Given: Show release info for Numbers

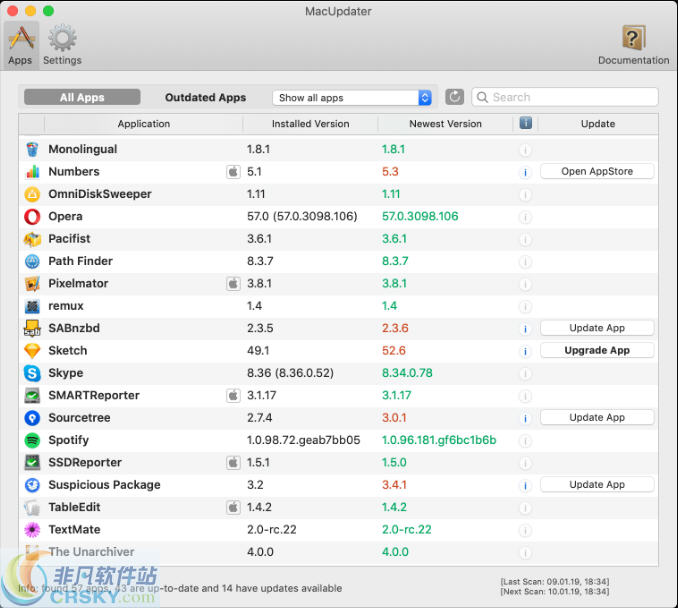Looking at the screenshot, I should click(x=525, y=173).
